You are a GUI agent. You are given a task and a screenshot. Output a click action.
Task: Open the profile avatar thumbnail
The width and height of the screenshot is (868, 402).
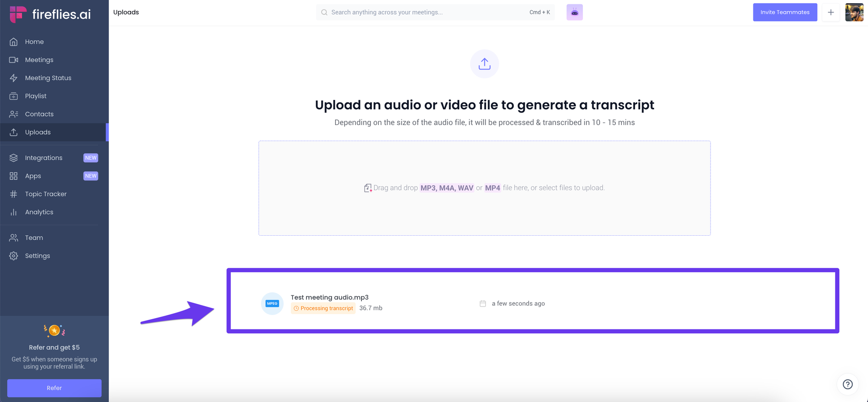point(854,12)
